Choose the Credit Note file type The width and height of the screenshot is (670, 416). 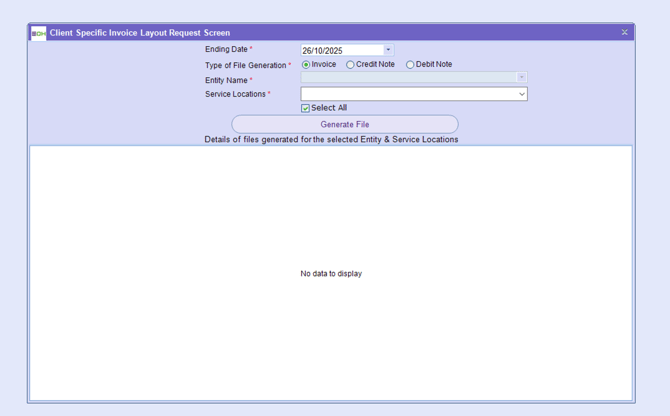click(351, 65)
